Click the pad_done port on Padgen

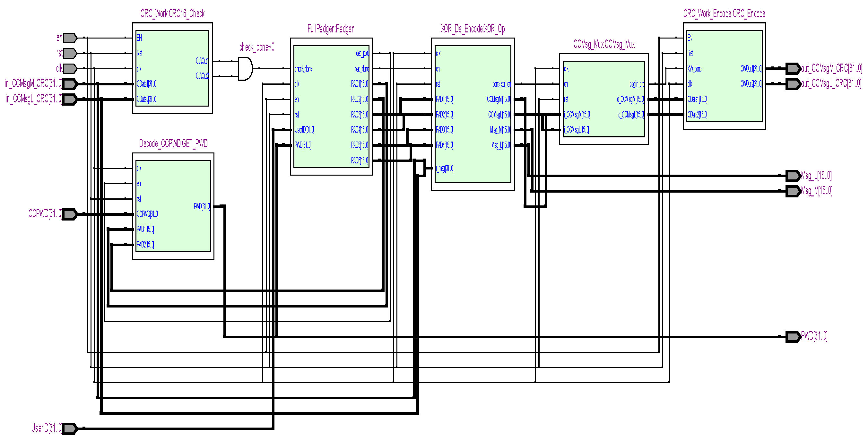361,69
